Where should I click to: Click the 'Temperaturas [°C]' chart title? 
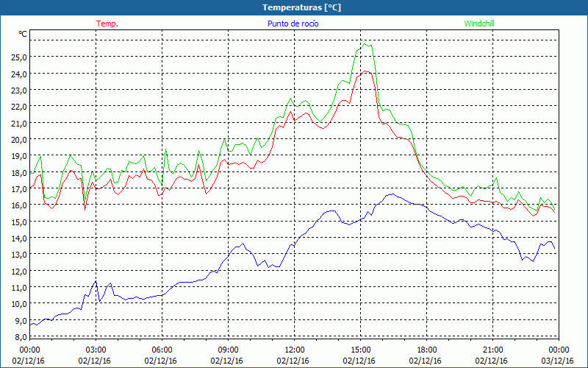tap(301, 7)
